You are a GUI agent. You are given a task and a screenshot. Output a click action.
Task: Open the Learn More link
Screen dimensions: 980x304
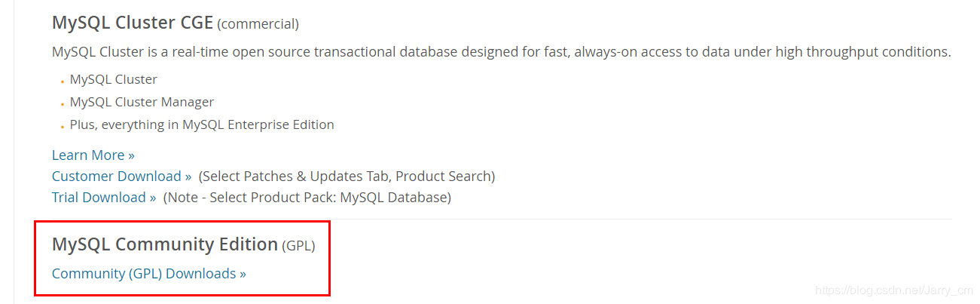93,155
